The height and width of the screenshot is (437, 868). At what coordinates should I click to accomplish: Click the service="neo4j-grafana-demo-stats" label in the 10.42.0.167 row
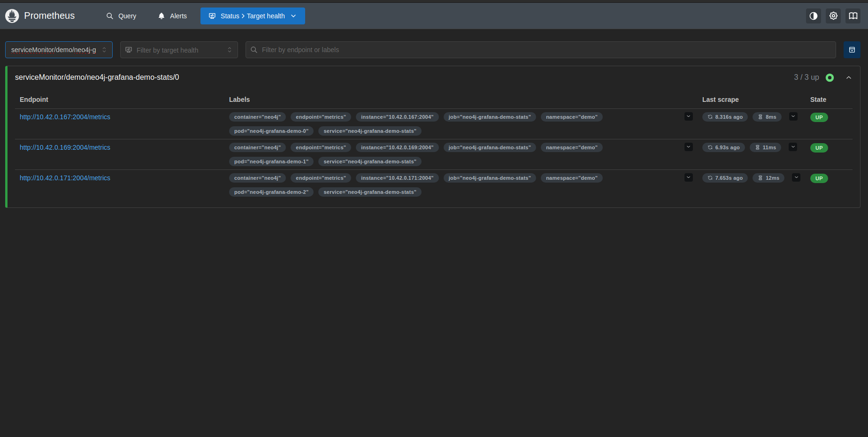pyautogui.click(x=370, y=131)
